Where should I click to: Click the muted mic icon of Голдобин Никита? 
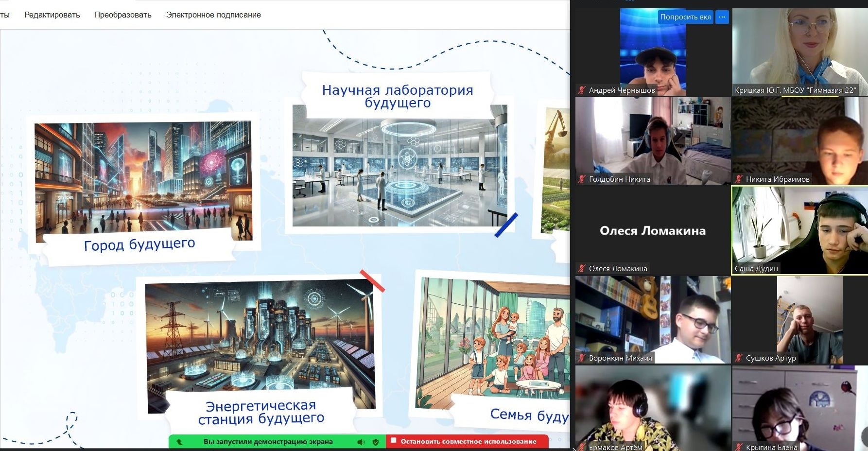581,179
